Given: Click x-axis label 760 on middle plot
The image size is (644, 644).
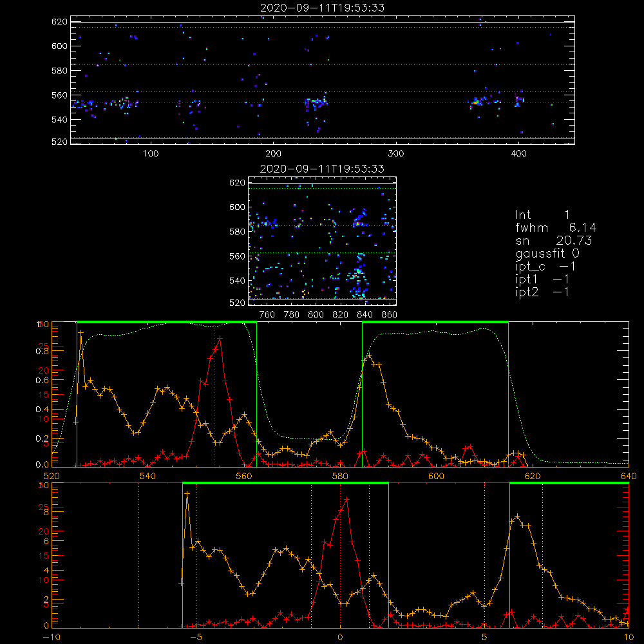Looking at the screenshot, I should [x=267, y=315].
